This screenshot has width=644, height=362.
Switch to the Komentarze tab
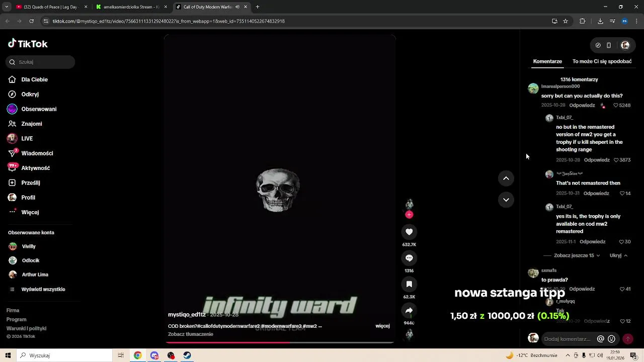point(547,61)
